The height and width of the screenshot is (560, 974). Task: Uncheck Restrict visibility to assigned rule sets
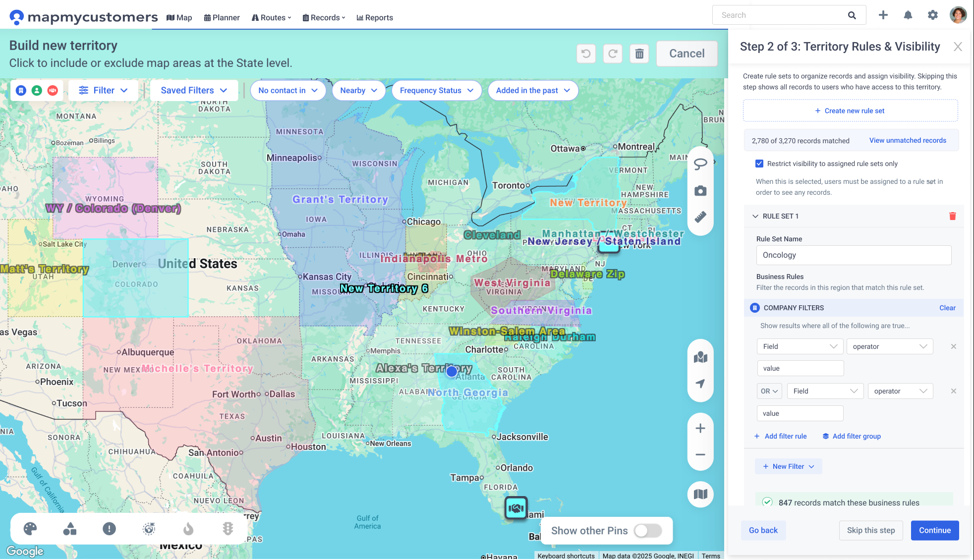(x=759, y=164)
